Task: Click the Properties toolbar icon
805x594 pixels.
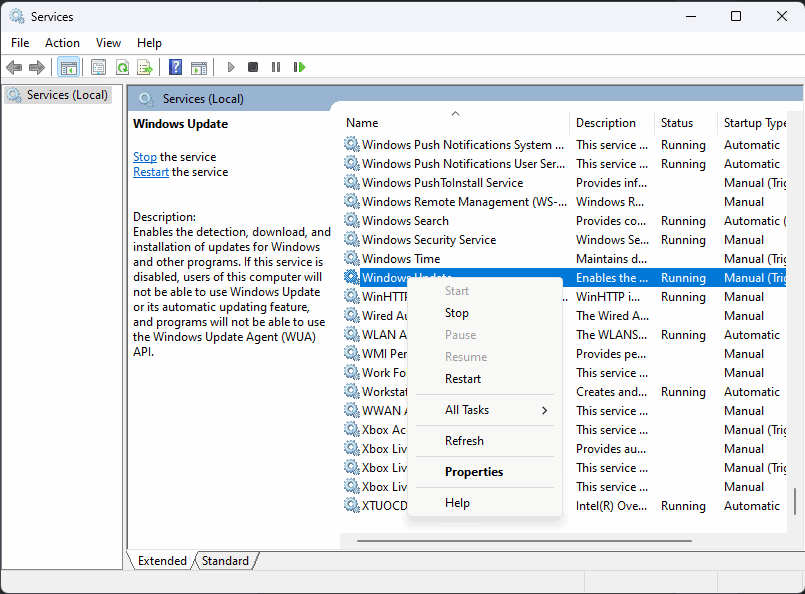Action: tap(98, 67)
